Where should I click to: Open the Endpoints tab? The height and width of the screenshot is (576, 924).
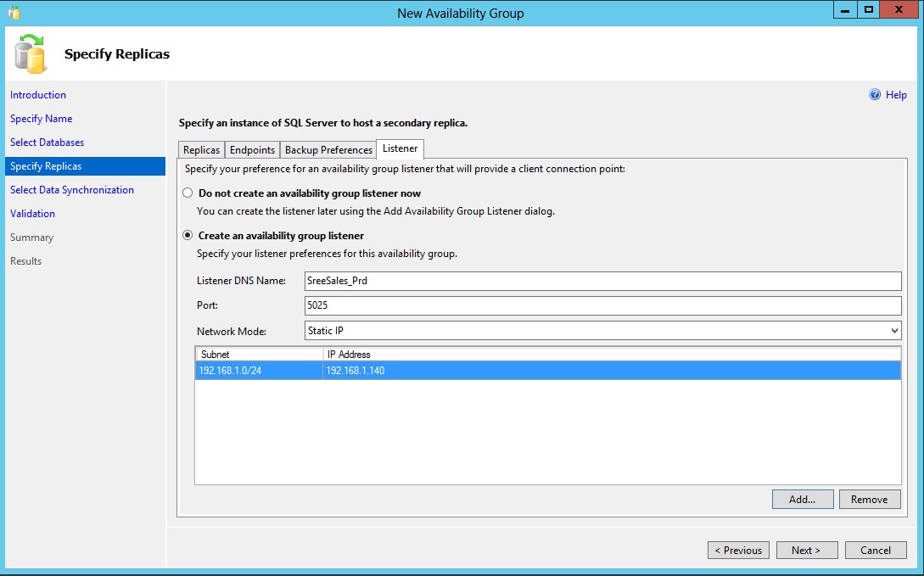(252, 150)
